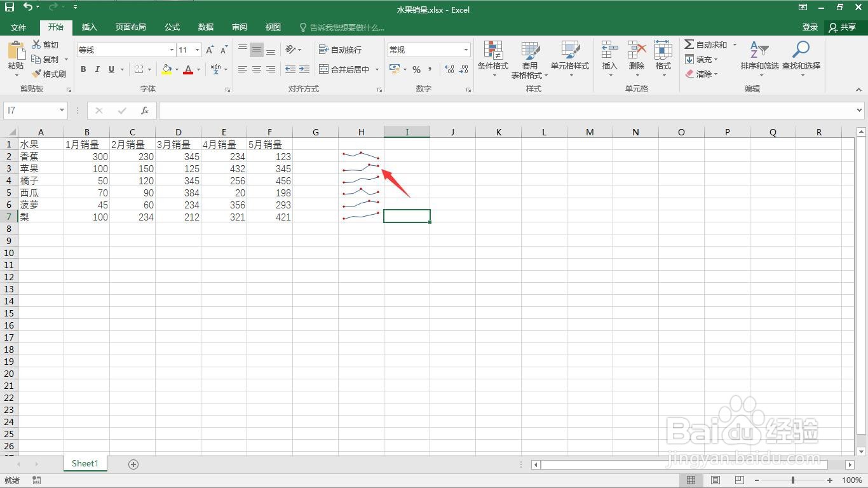Open the font size dropdown
The height and width of the screenshot is (488, 868).
[x=198, y=50]
